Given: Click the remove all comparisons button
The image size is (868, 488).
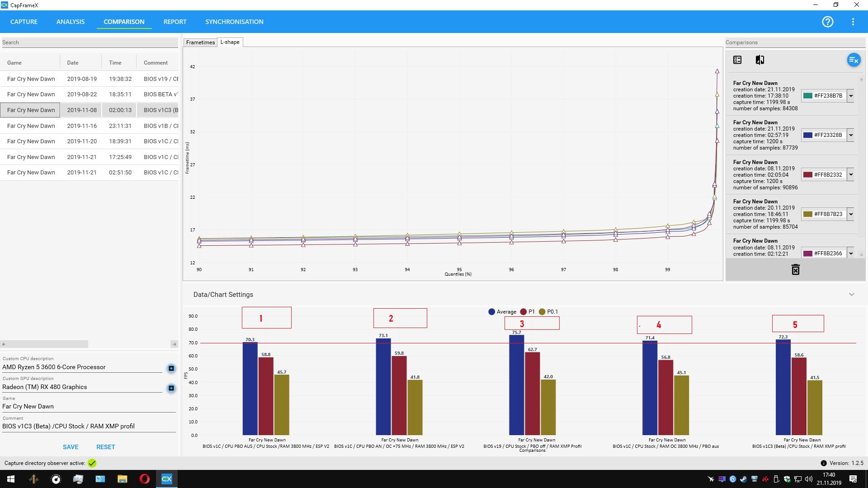Looking at the screenshot, I should click(x=854, y=60).
